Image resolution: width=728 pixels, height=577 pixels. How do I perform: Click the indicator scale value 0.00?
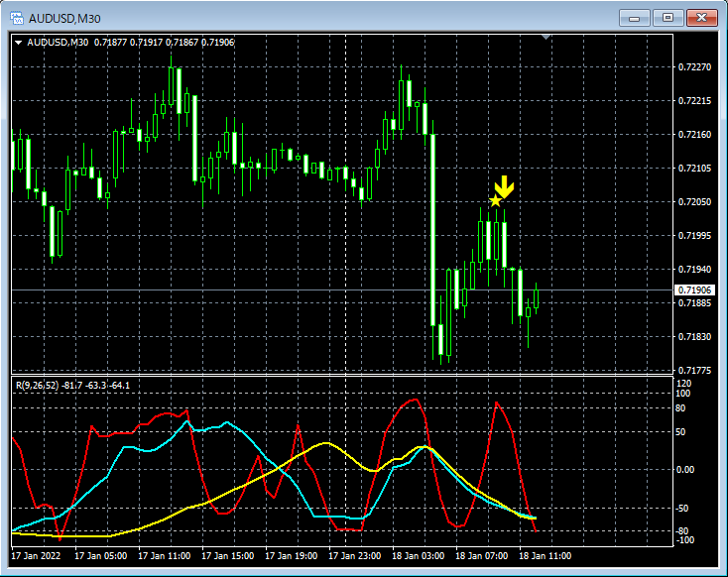coord(685,470)
